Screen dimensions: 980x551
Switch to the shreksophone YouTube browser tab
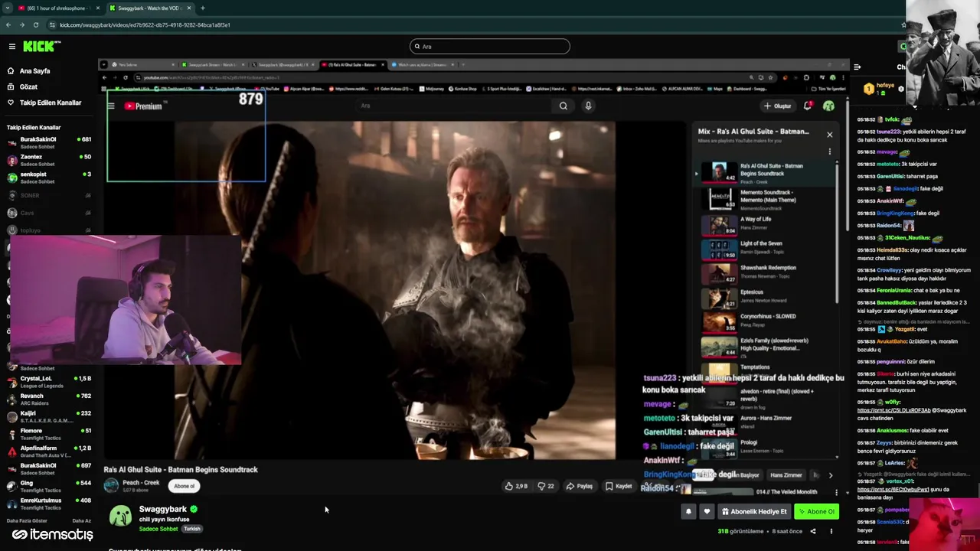click(x=59, y=8)
